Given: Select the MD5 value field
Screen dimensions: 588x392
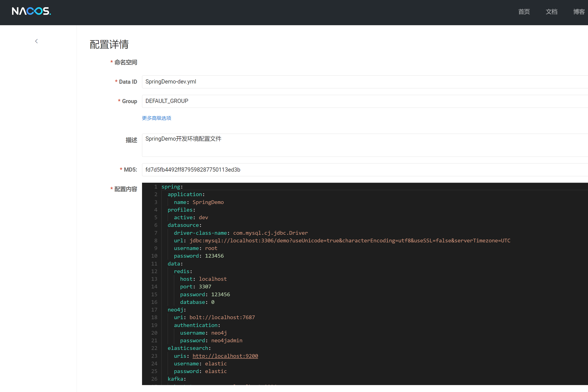Looking at the screenshot, I should pos(350,170).
